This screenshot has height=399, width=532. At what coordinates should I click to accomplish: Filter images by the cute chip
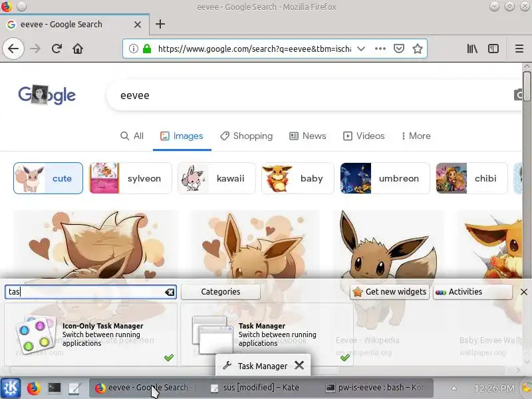(48, 178)
